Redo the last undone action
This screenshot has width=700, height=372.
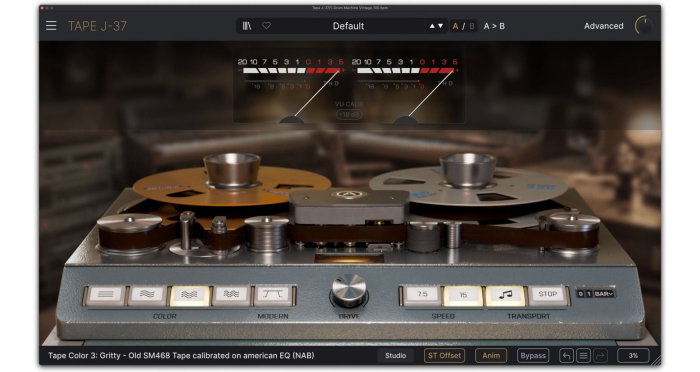click(x=600, y=355)
